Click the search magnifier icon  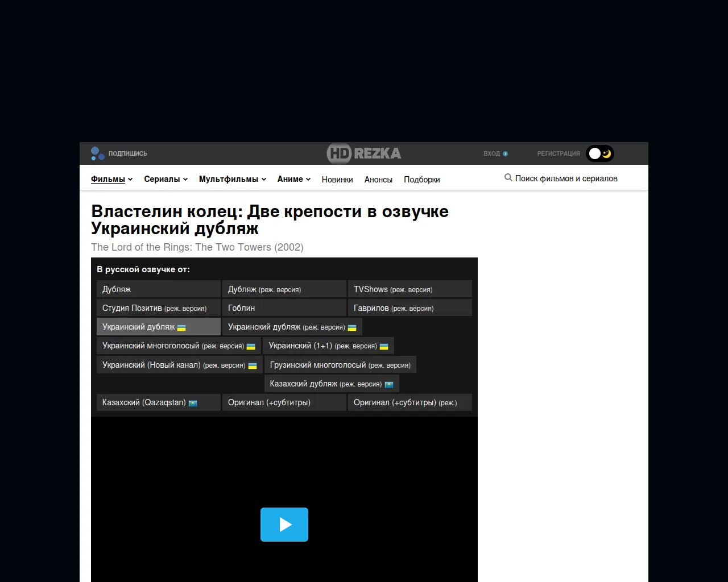[x=508, y=178]
